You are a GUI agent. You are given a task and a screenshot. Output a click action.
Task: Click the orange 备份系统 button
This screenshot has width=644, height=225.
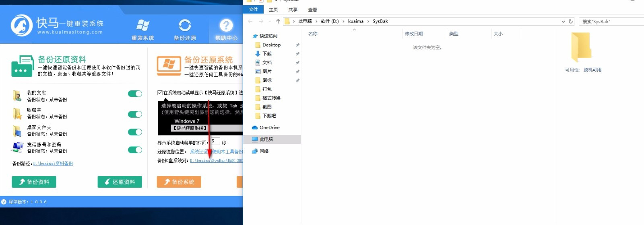[179, 182]
